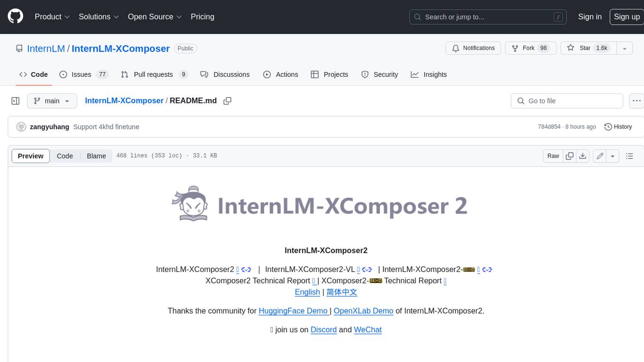Image resolution: width=644 pixels, height=362 pixels.
Task: Click the Raw button
Action: tap(553, 156)
